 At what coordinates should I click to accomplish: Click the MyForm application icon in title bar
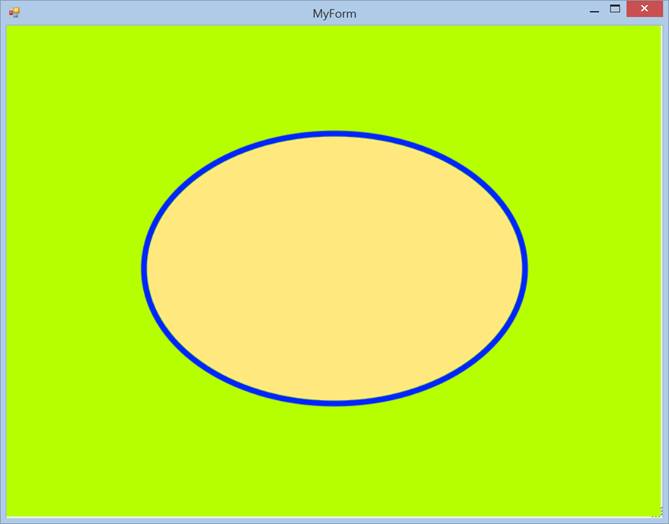tap(14, 13)
